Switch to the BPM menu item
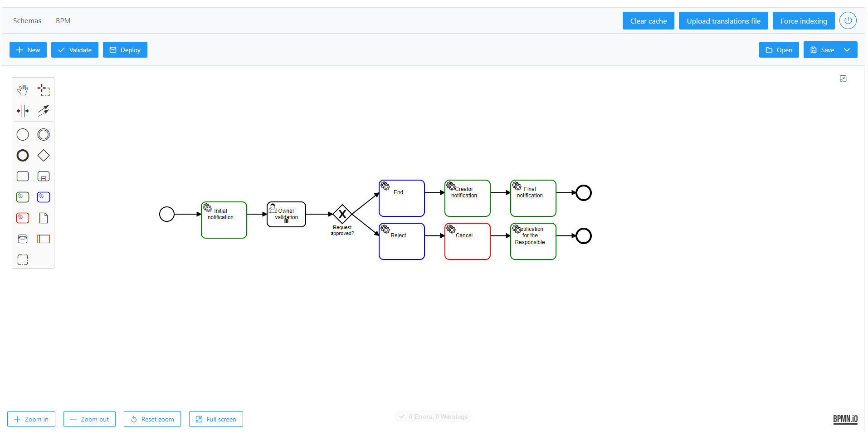Screen dimensions: 868x436 63,21
